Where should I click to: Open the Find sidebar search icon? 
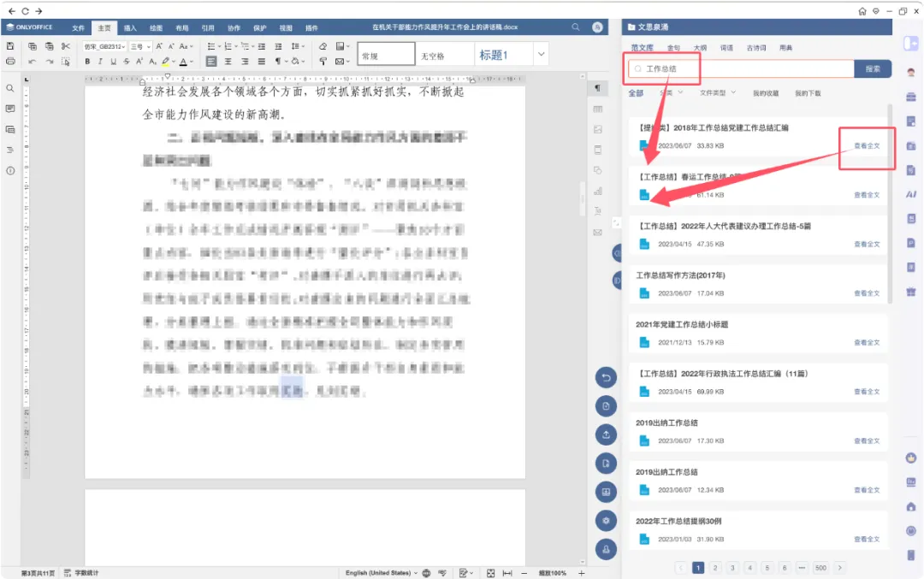10,88
